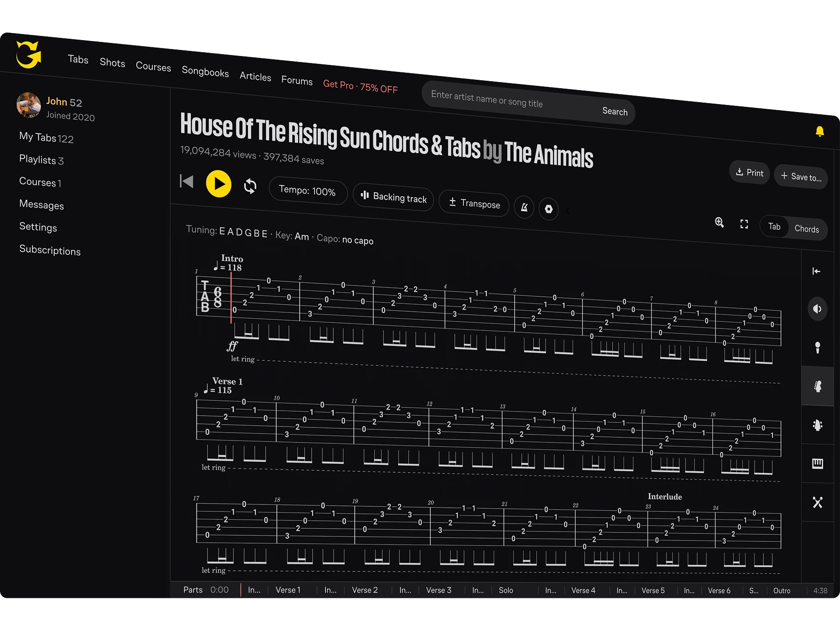This screenshot has height=630, width=840.
Task: Switch to Tab view
Action: click(x=774, y=227)
